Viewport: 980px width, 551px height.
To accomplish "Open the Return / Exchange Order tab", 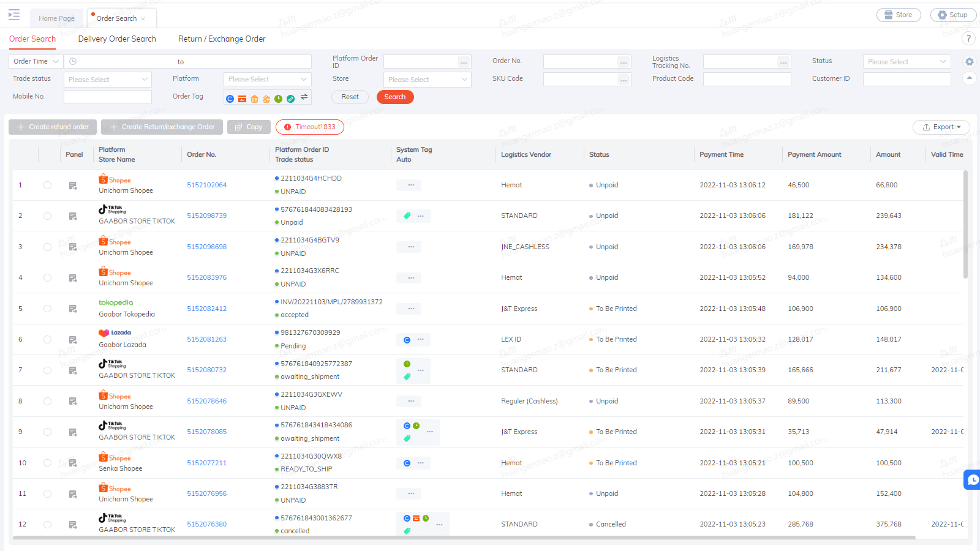I will [x=221, y=39].
